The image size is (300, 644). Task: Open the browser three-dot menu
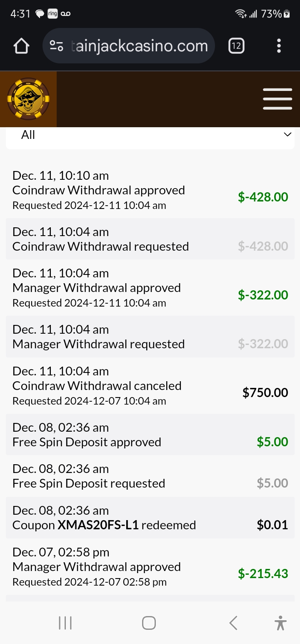[x=279, y=46]
